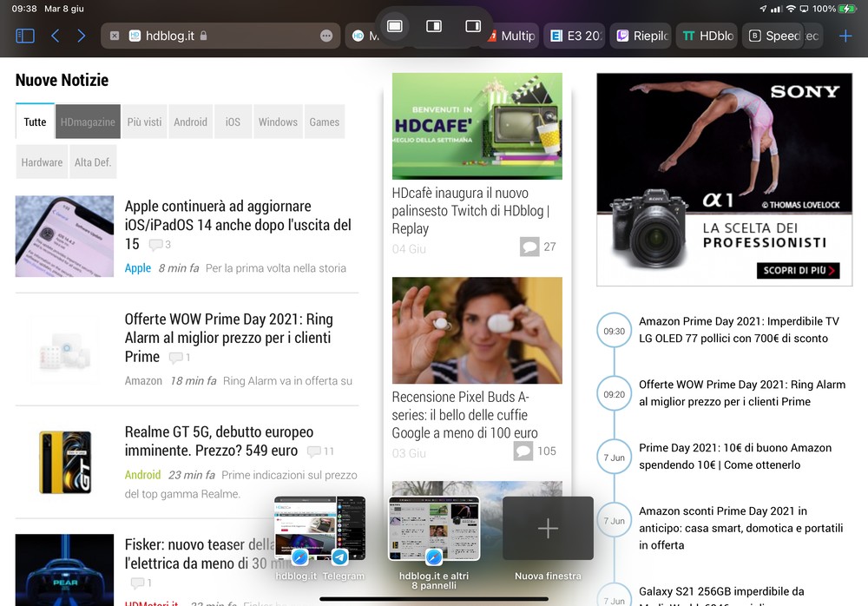Select the Games news filter

325,122
